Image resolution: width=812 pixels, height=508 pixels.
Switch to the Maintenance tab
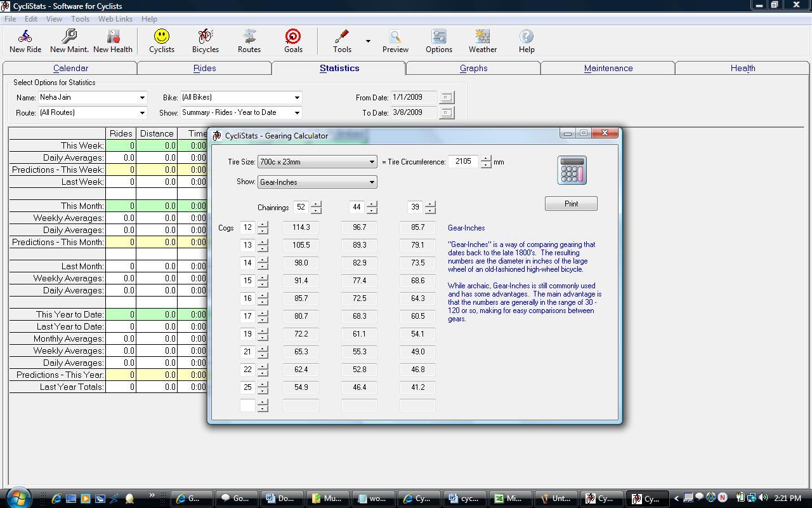(608, 68)
